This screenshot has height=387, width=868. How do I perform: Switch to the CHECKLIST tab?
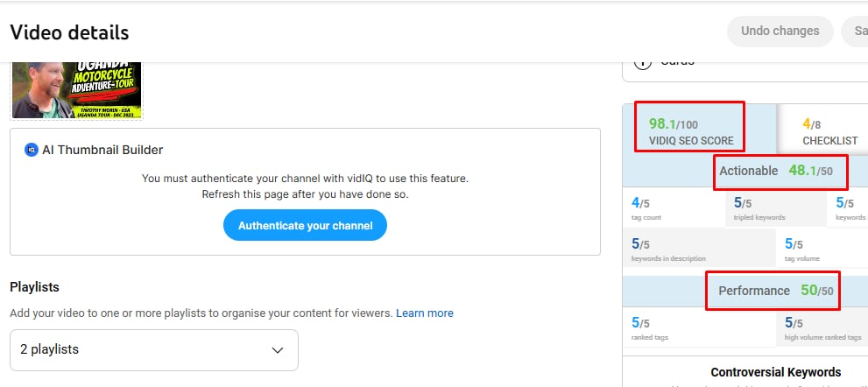[829, 130]
